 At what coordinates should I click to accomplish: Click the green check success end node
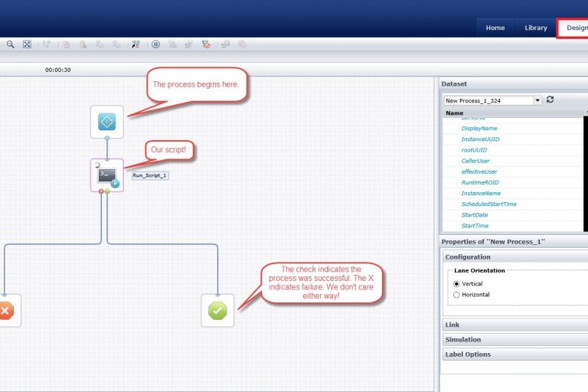coord(217,310)
